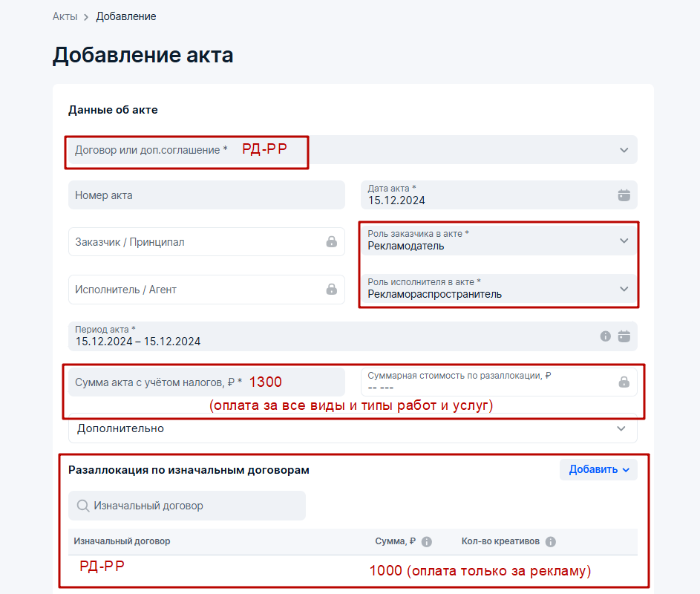Open the Роль заказчика в акте dropdown
Image resolution: width=700 pixels, height=594 pixels.
point(624,241)
